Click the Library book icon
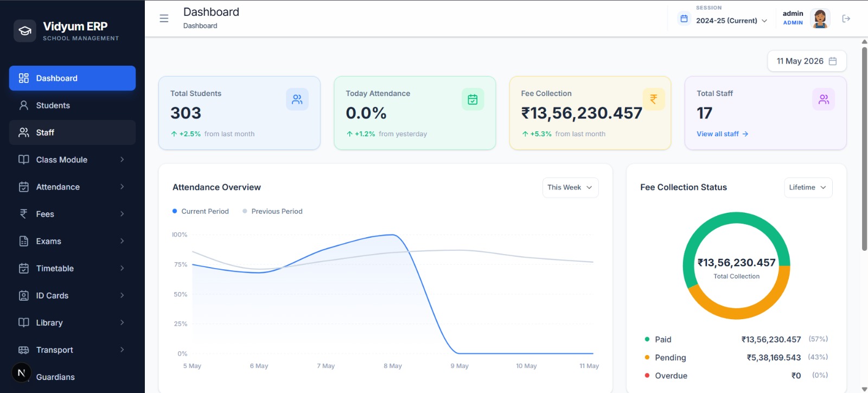The image size is (868, 393). 24,322
